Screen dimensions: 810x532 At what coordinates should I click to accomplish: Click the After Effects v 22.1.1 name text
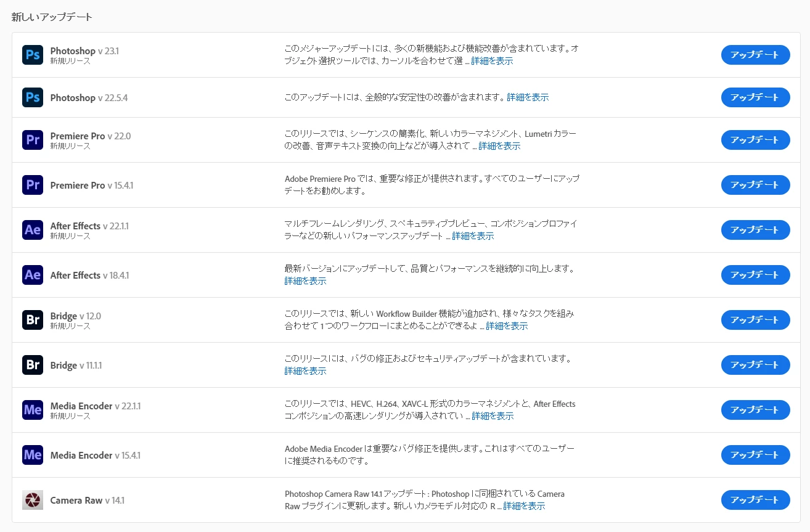[x=89, y=226]
